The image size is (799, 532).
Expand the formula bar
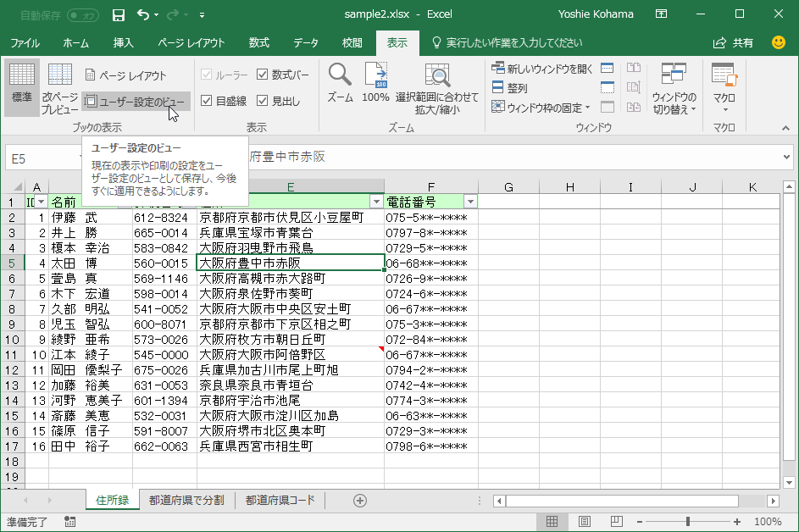787,158
